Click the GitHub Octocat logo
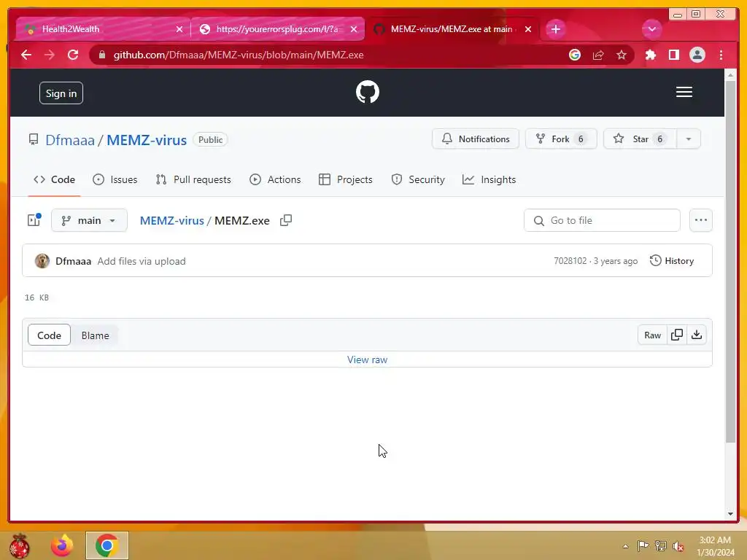 pos(368,92)
